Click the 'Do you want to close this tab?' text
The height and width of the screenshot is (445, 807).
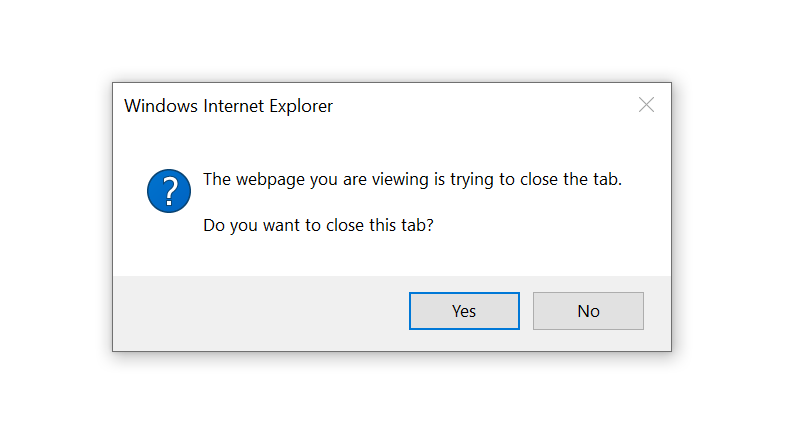tap(319, 225)
